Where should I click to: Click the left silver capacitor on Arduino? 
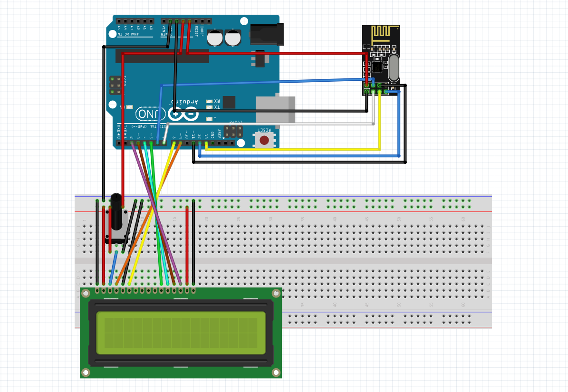[215, 38]
